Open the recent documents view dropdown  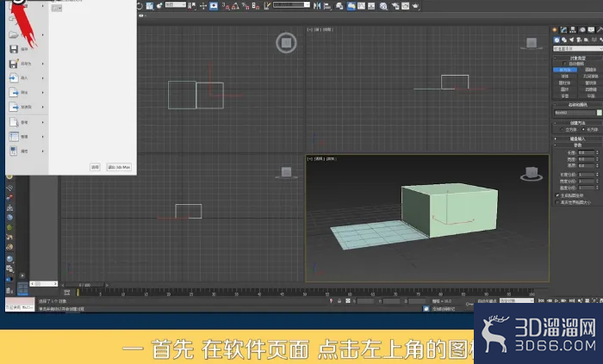[x=57, y=8]
